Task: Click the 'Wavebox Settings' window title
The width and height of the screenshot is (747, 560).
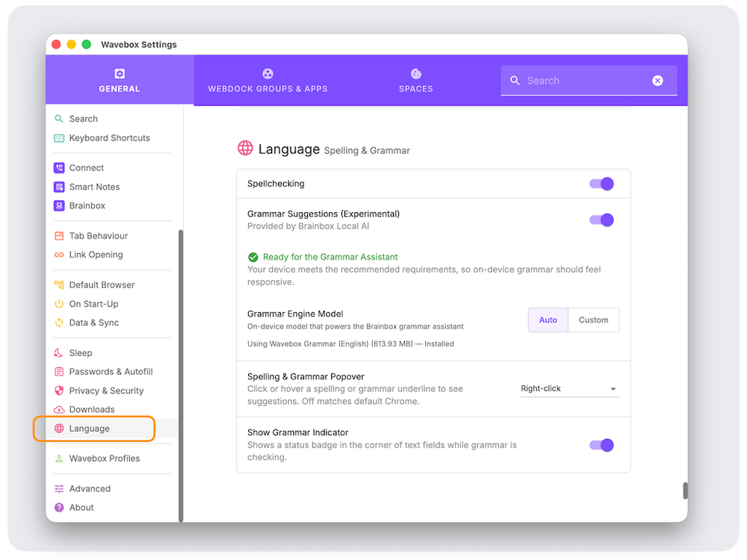Action: (139, 44)
